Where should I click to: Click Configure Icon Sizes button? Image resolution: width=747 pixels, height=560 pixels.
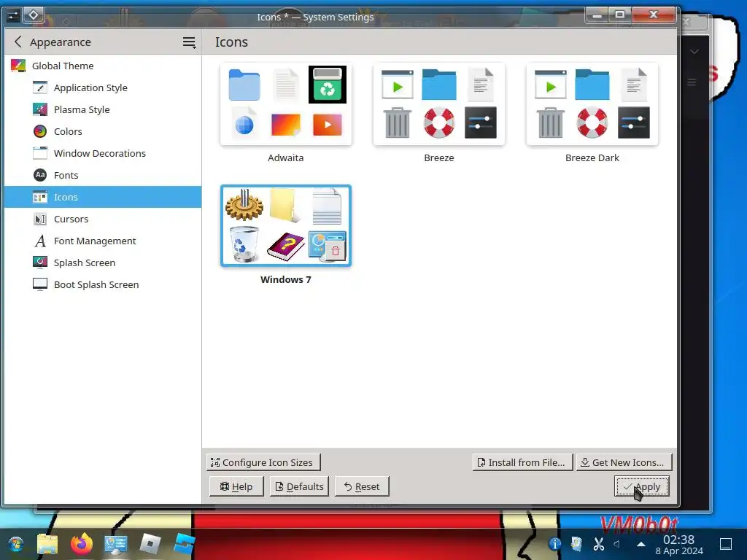point(263,462)
